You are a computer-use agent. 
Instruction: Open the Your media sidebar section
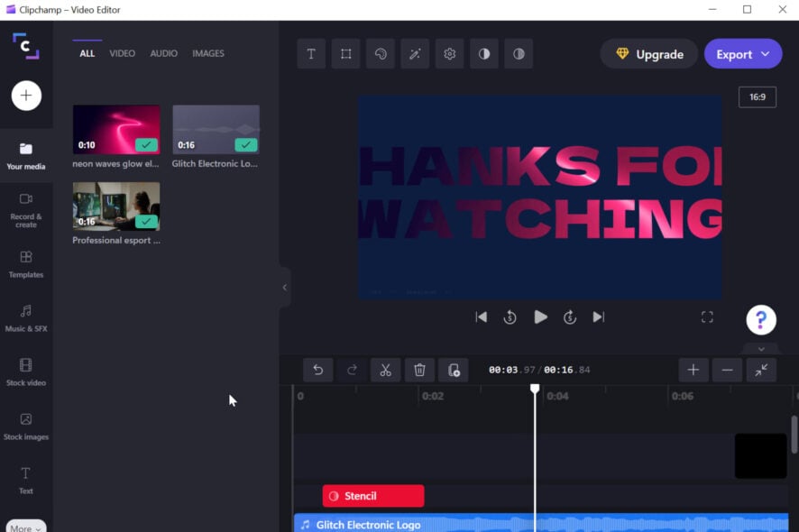click(26, 156)
